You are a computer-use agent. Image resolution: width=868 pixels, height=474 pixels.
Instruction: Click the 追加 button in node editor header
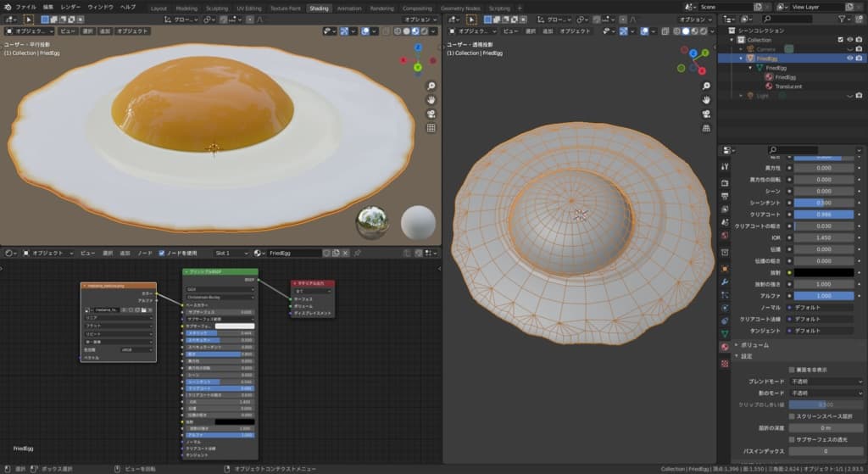[x=125, y=253]
